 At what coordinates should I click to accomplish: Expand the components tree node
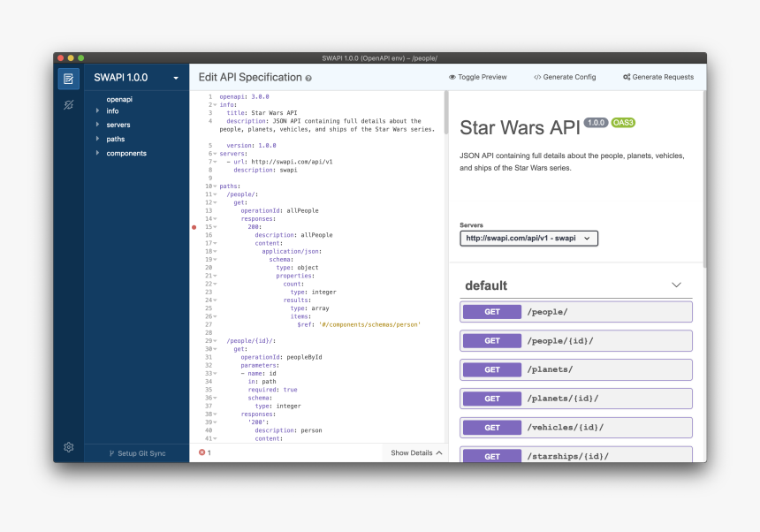(97, 153)
